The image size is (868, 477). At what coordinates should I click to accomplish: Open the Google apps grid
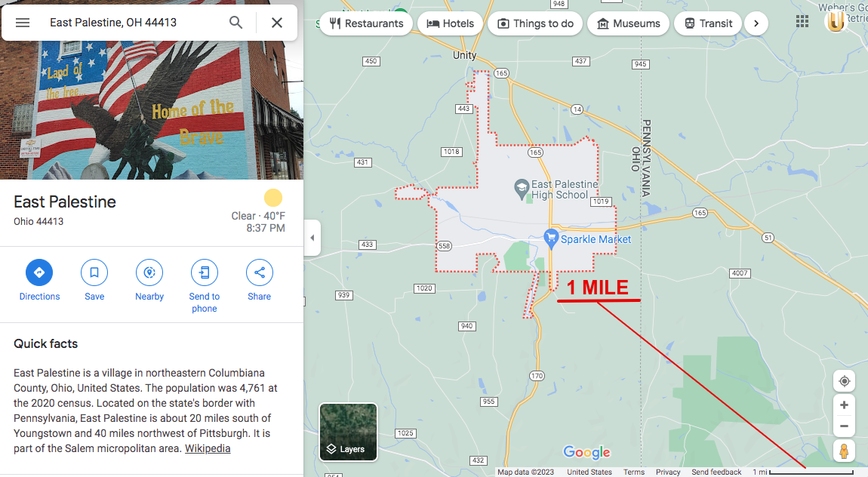[x=802, y=22]
